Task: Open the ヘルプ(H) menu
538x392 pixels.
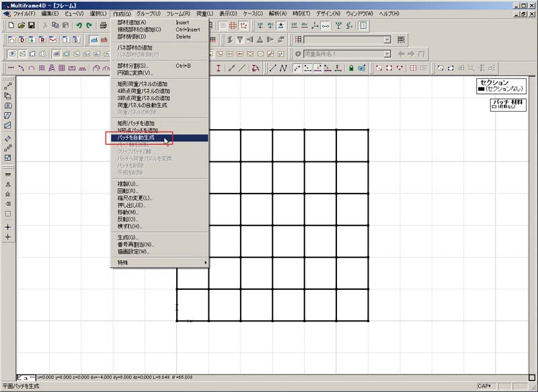Action: pos(389,13)
